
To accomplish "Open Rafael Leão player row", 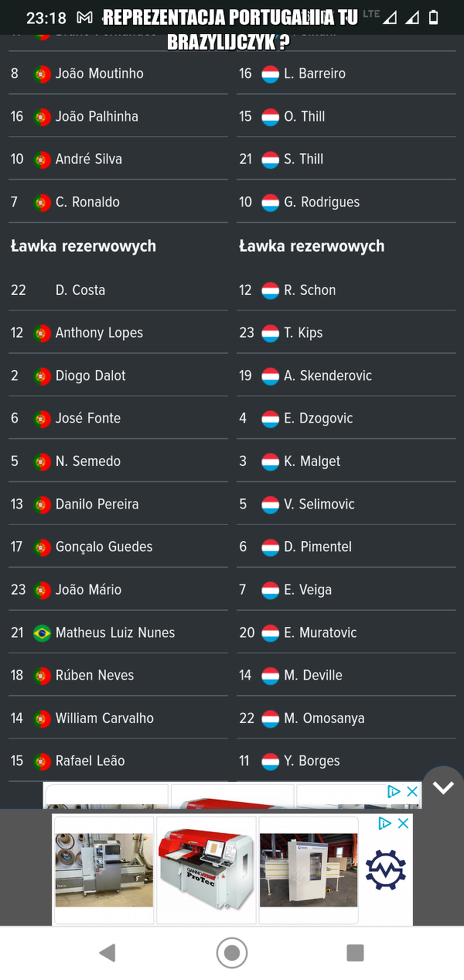I will pos(90,761).
